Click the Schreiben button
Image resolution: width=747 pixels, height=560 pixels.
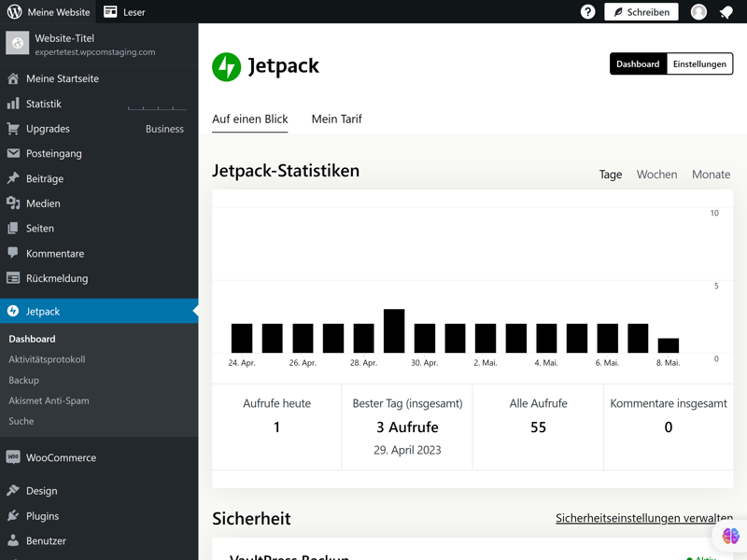pos(641,12)
